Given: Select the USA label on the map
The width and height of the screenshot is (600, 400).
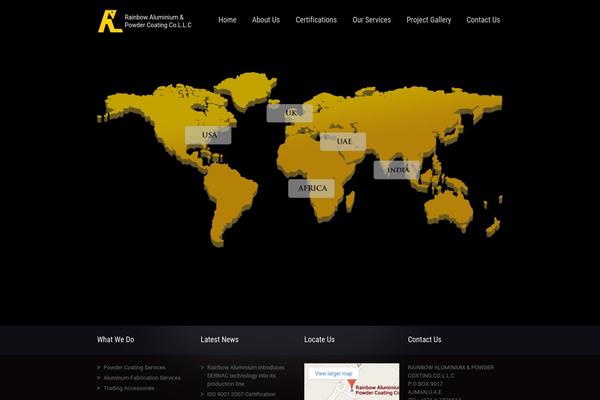Looking at the screenshot, I should (x=208, y=135).
